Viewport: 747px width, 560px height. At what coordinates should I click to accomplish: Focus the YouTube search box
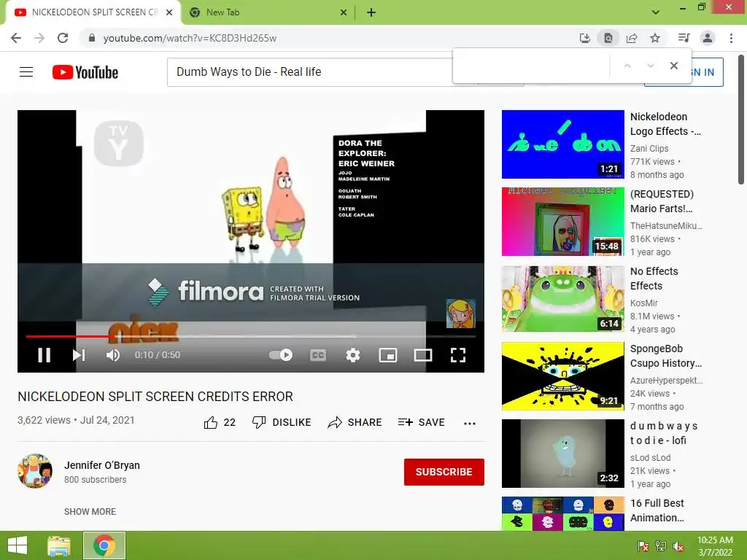[309, 72]
